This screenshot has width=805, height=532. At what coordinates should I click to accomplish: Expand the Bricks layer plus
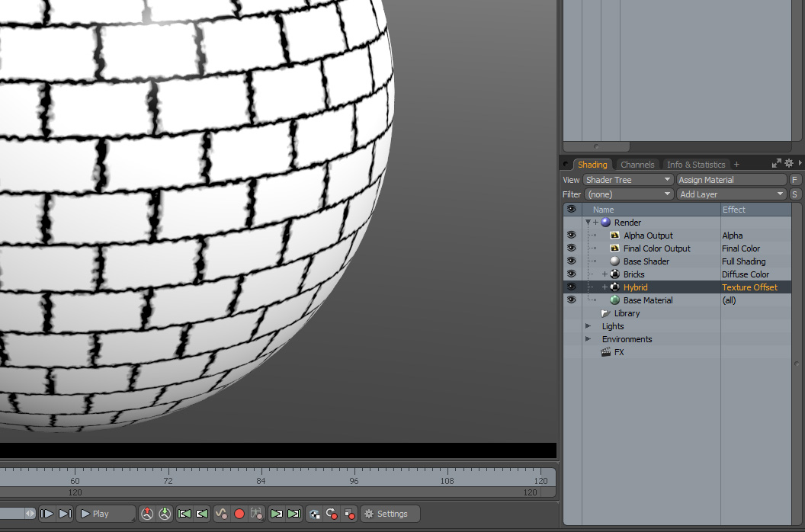(605, 274)
